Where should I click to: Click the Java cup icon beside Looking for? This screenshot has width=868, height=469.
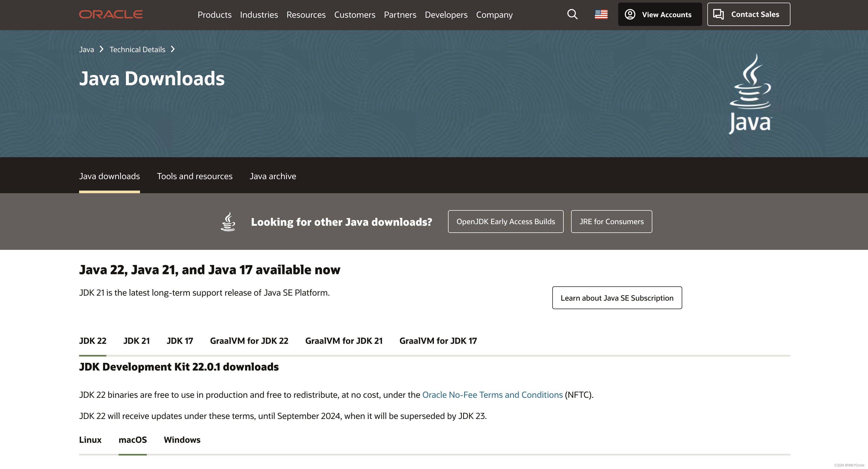[x=228, y=221]
